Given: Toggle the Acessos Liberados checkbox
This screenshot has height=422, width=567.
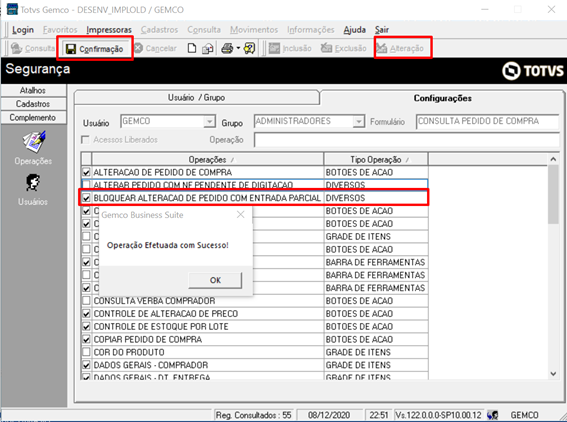Looking at the screenshot, I should [x=85, y=140].
